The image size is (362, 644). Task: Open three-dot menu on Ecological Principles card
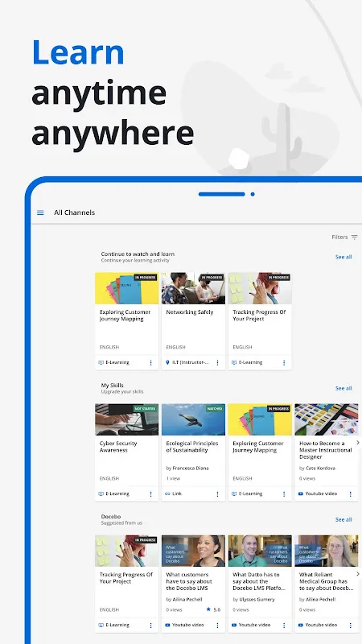(x=217, y=494)
